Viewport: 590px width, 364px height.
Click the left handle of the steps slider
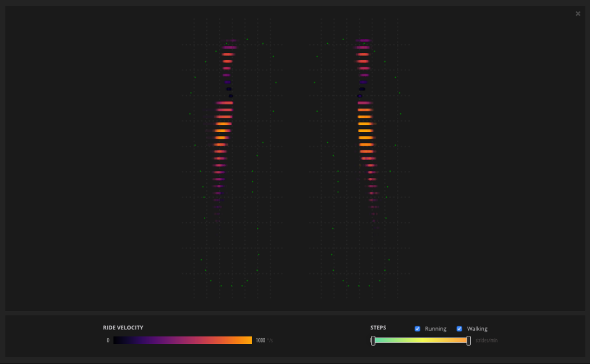point(373,341)
